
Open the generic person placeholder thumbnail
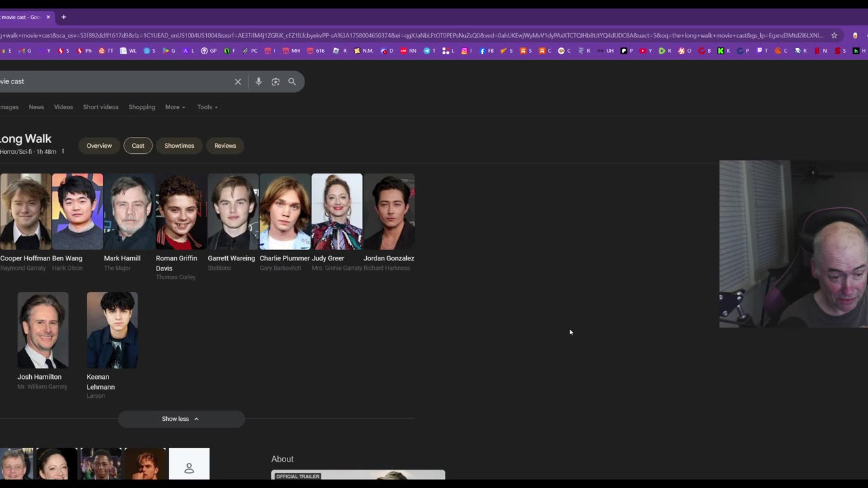189,464
